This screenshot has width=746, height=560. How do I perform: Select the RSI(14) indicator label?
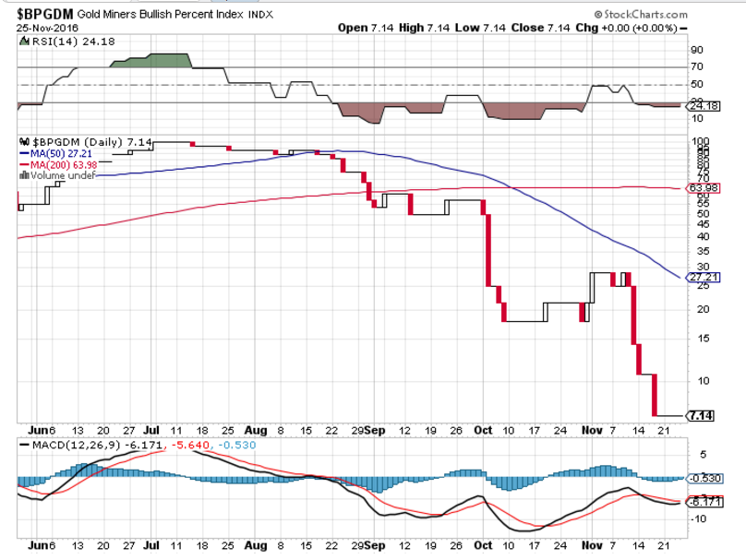click(x=49, y=40)
